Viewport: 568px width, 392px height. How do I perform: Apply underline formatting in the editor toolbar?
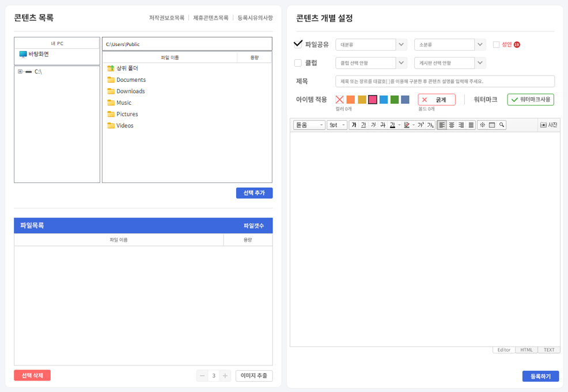tap(363, 125)
